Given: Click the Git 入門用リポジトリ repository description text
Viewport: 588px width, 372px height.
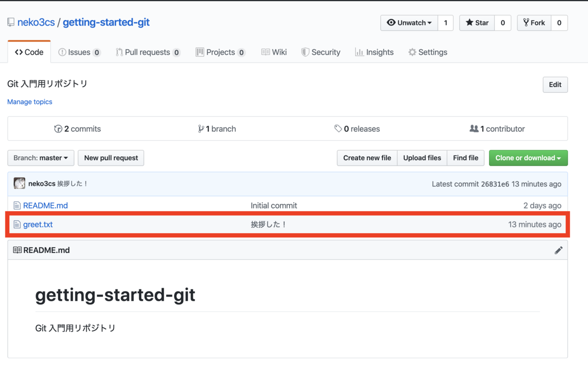Looking at the screenshot, I should click(x=48, y=84).
